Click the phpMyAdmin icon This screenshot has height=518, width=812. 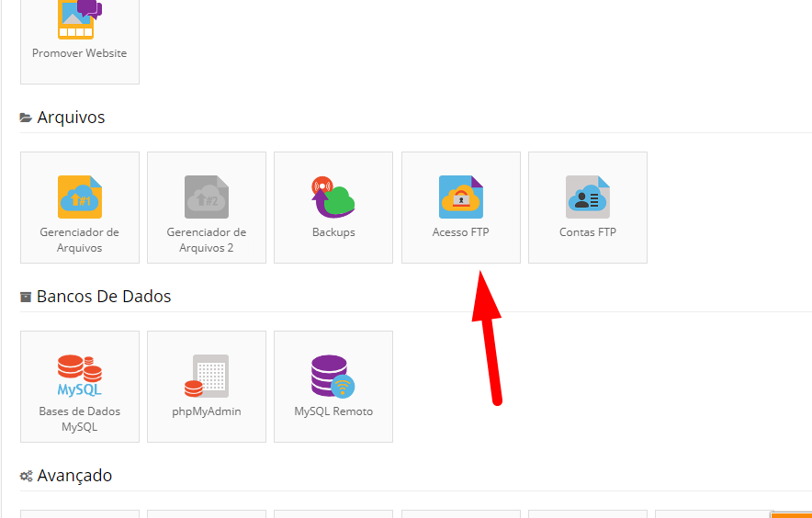click(207, 376)
